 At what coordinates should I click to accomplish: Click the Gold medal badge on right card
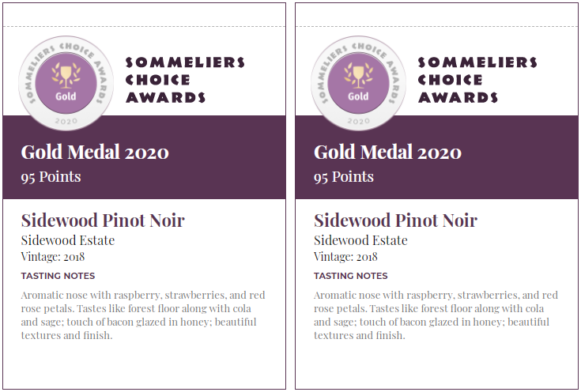tap(358, 83)
